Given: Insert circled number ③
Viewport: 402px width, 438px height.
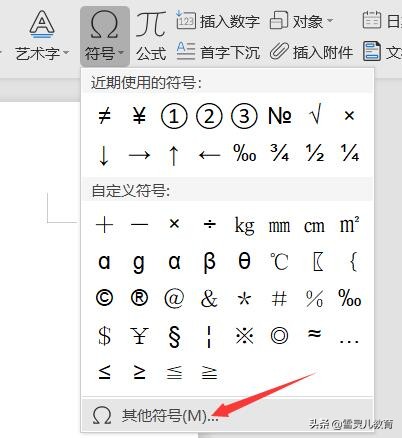Looking at the screenshot, I should [x=244, y=116].
